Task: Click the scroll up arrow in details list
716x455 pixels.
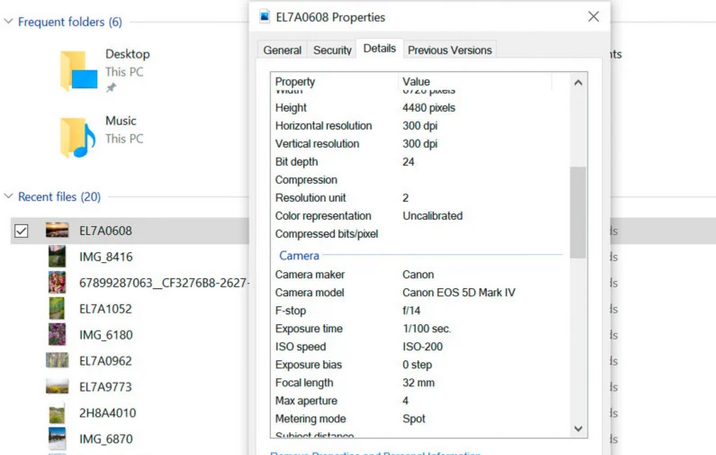Action: 578,83
